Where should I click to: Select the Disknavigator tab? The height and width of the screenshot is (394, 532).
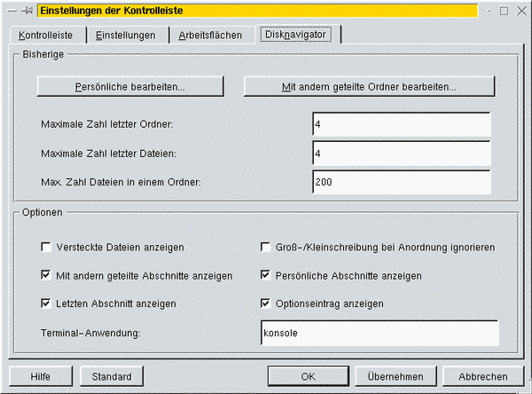pos(297,34)
